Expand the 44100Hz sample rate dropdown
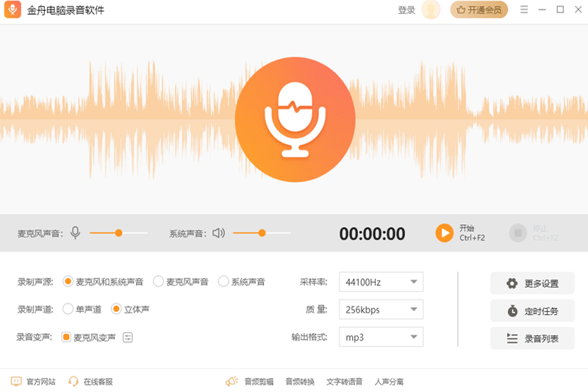 pos(381,282)
